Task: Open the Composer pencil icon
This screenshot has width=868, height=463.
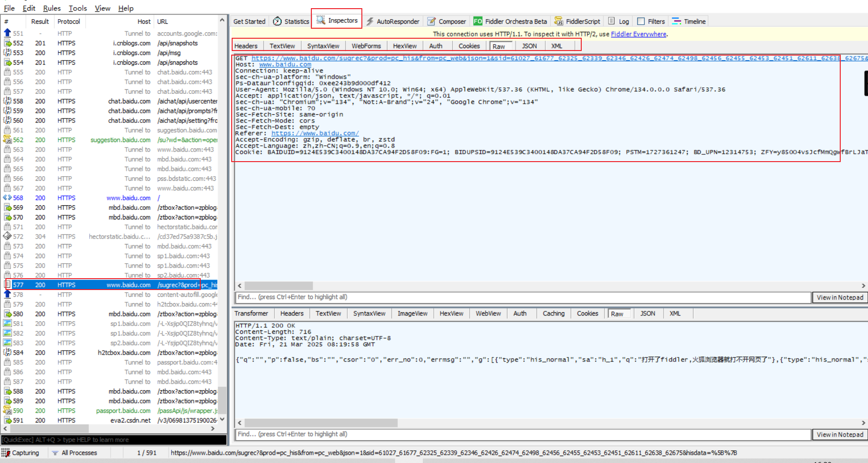Action: point(431,21)
